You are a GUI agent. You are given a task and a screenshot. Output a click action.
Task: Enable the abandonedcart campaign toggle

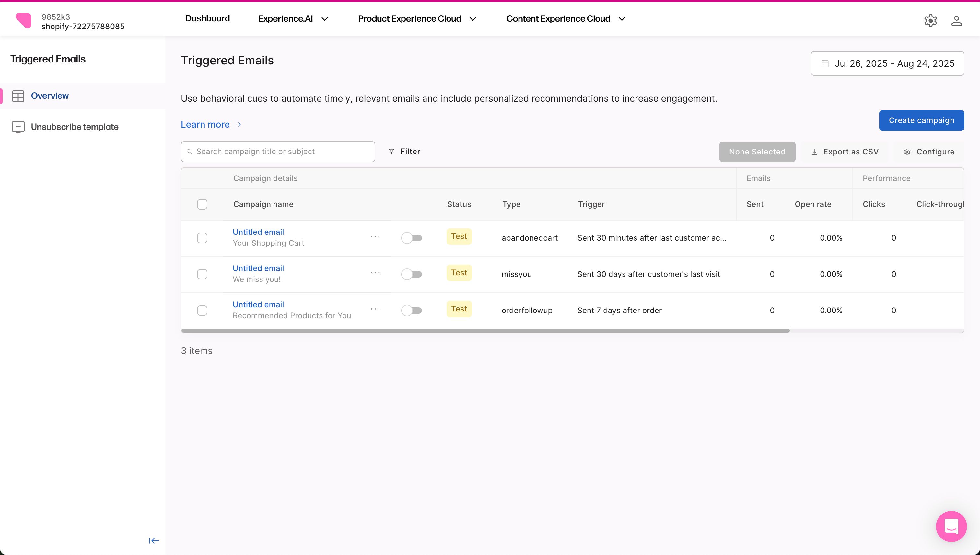pos(411,238)
